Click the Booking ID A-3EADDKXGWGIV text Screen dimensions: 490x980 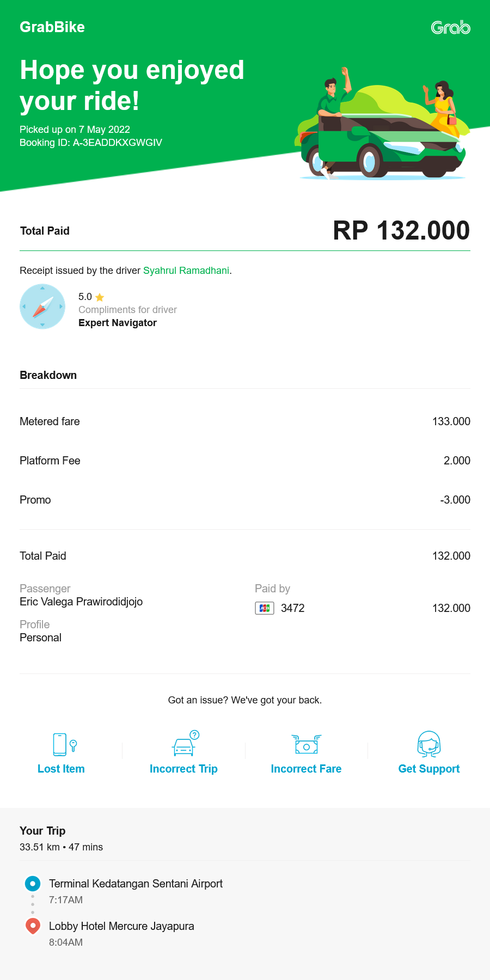(91, 143)
